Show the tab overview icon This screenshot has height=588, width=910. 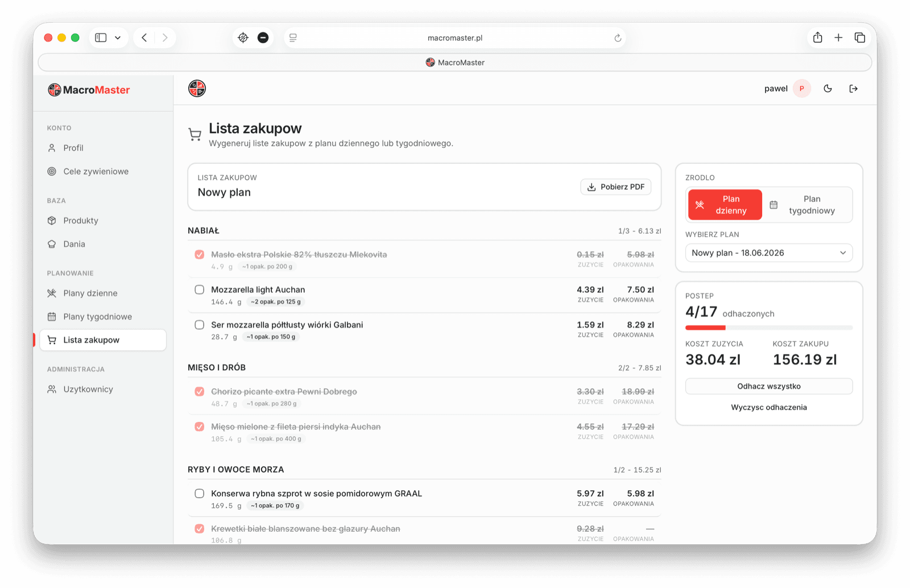pyautogui.click(x=859, y=38)
